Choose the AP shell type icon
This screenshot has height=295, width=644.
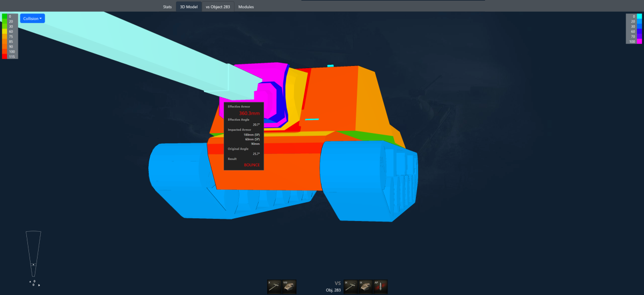click(380, 287)
